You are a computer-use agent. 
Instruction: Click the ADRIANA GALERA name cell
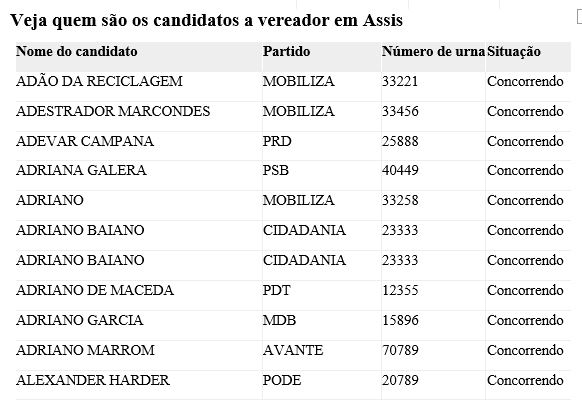pyautogui.click(x=81, y=170)
